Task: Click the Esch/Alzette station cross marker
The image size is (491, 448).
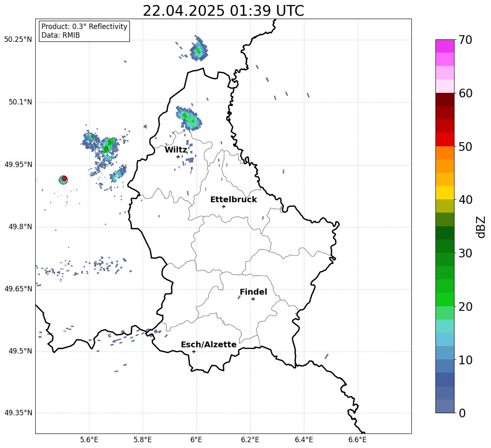Action: click(194, 351)
